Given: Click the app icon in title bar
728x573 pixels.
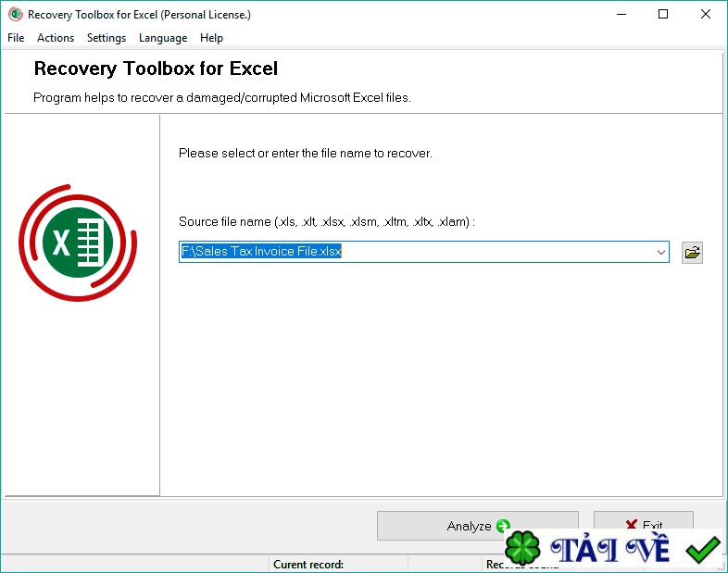Looking at the screenshot, I should click(x=16, y=15).
